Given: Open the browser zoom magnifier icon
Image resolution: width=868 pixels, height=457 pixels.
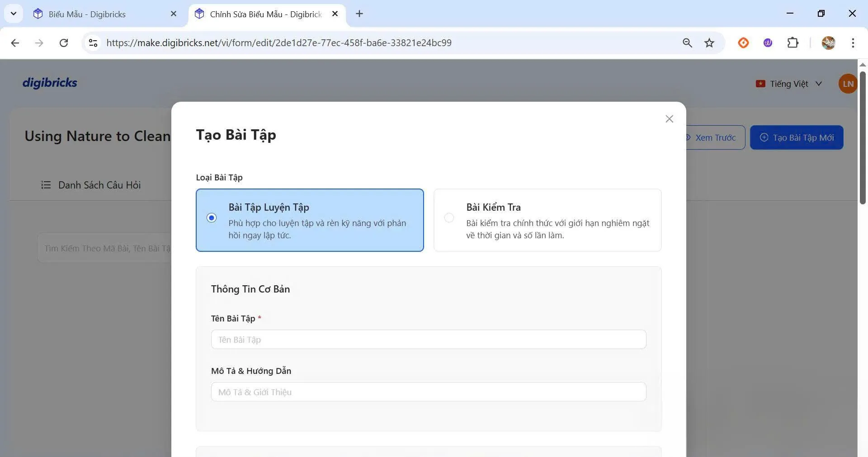Looking at the screenshot, I should pos(687,43).
